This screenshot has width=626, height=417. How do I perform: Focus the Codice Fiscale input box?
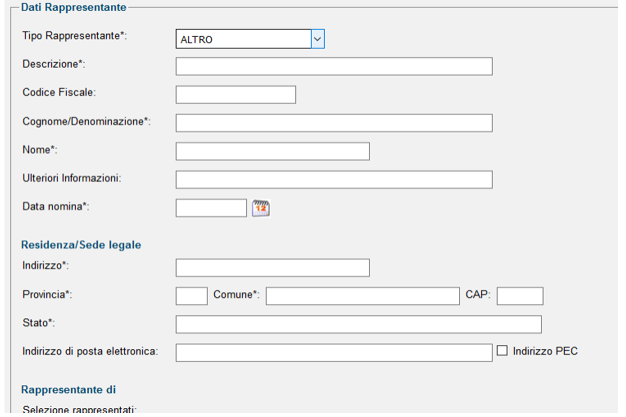(236, 95)
